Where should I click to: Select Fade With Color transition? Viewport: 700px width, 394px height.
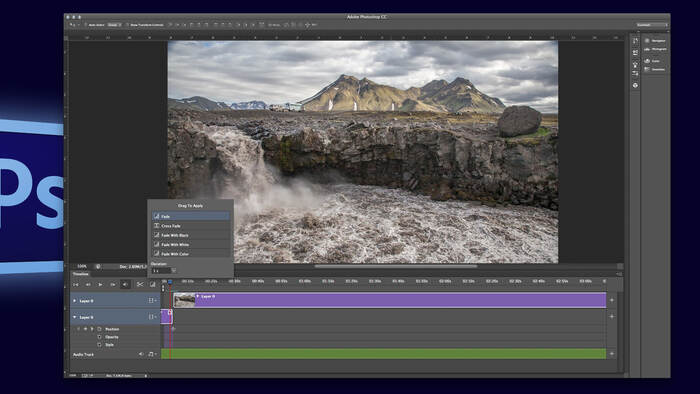click(x=191, y=254)
